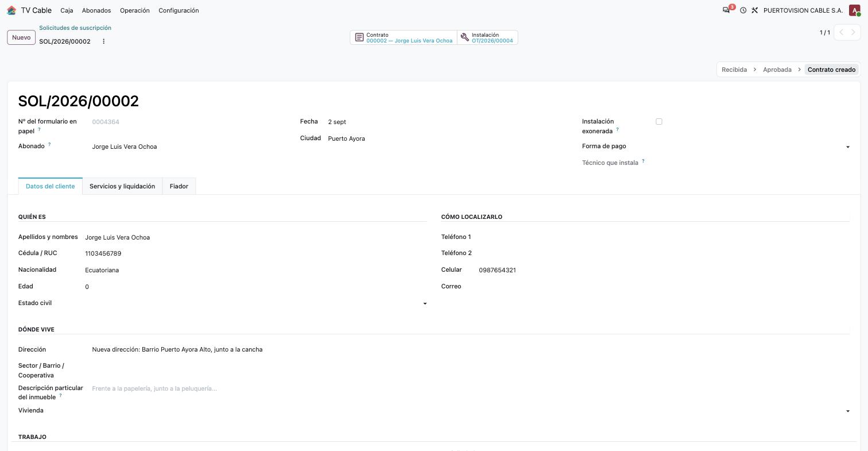Click the Recibida status stage
This screenshot has height=451, width=868.
point(734,70)
